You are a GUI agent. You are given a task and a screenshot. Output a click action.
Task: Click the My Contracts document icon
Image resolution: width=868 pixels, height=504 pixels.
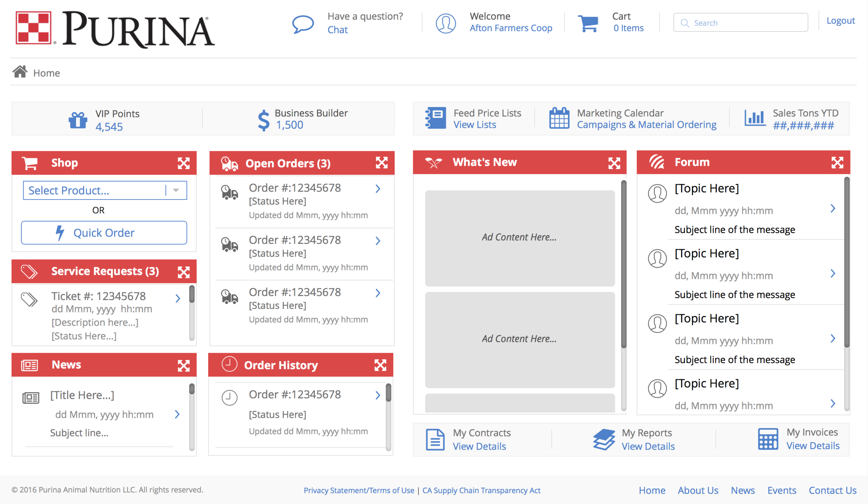pyautogui.click(x=435, y=439)
